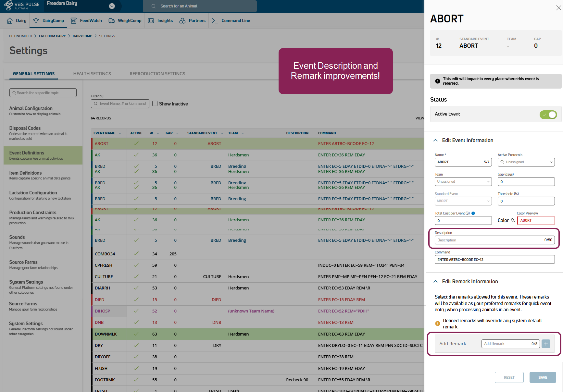Click the Save button
Viewport: 563px width, 392px height.
[x=543, y=377]
